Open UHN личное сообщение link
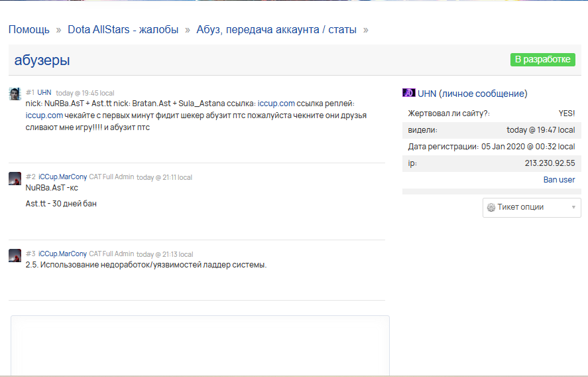This screenshot has width=588, height=377. click(x=473, y=94)
